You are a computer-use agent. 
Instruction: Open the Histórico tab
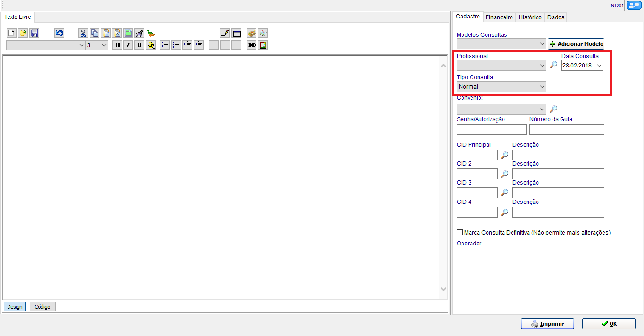[530, 17]
